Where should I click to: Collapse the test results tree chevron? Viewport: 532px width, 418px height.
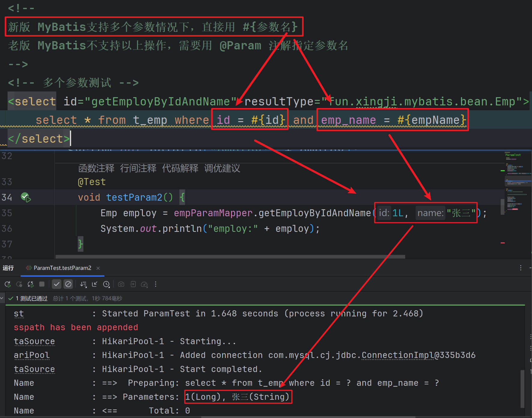point(2,298)
